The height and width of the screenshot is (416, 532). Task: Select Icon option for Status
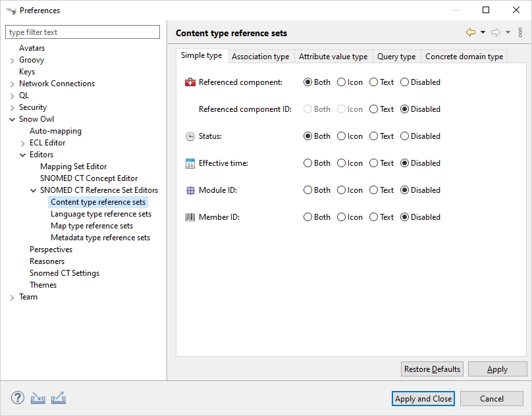click(x=342, y=136)
